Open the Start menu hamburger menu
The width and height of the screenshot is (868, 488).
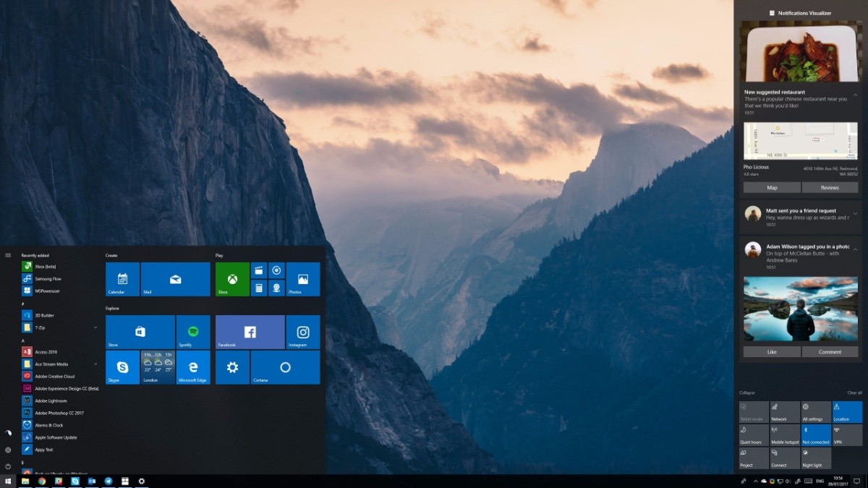(8, 255)
